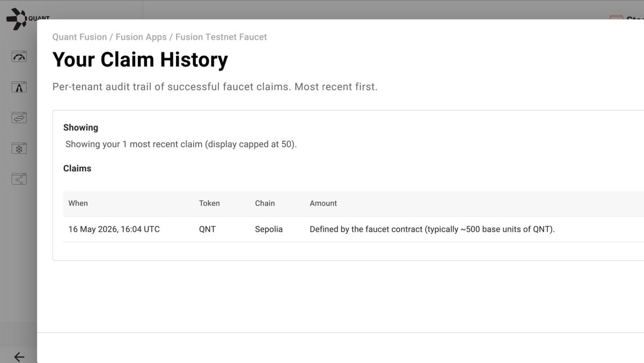This screenshot has width=644, height=363.
Task: Click the Showing section label
Action: [x=80, y=128]
